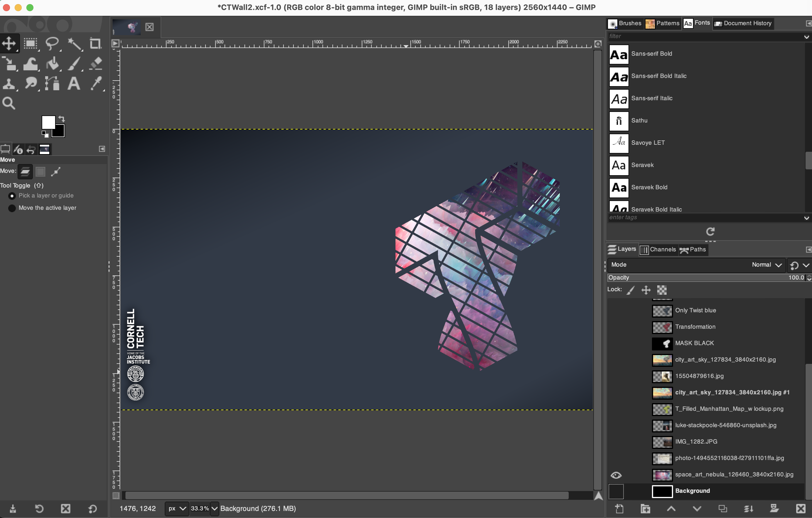Delete the current layer
Screen dimensions: 812x518
coord(801,509)
